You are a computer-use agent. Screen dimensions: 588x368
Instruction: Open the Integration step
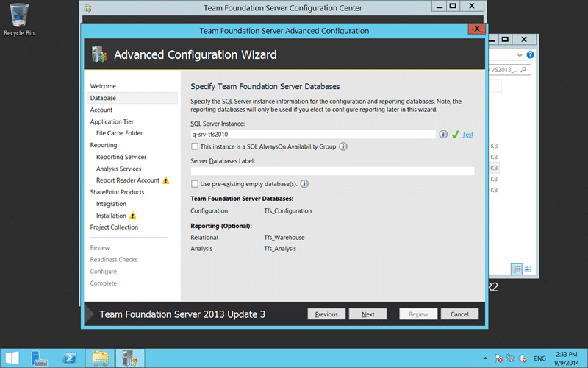click(x=111, y=204)
